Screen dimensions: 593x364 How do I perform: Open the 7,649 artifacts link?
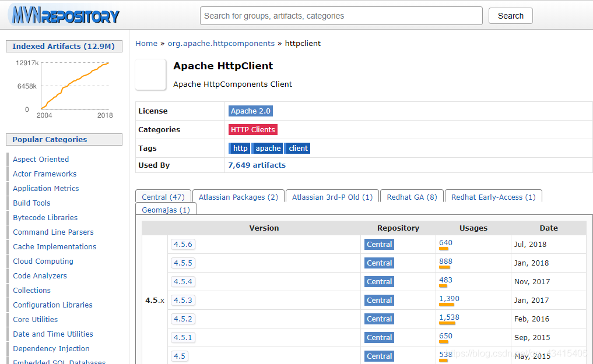pos(257,165)
